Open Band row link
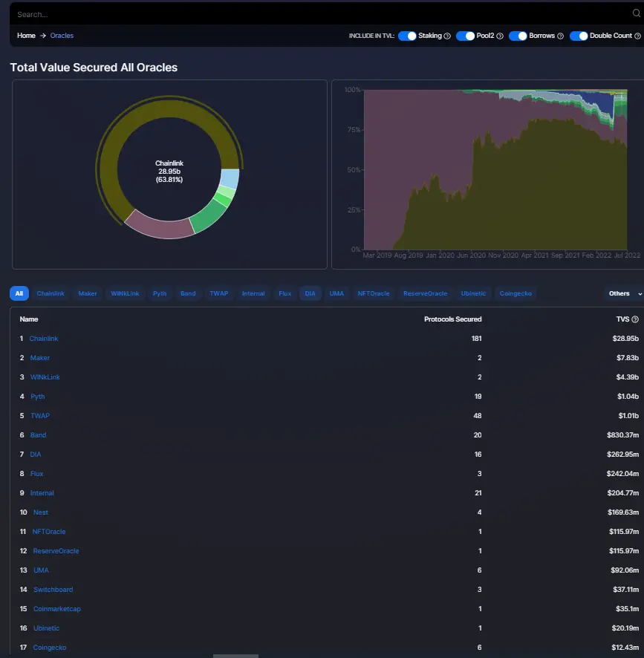The image size is (644, 658). tap(38, 435)
